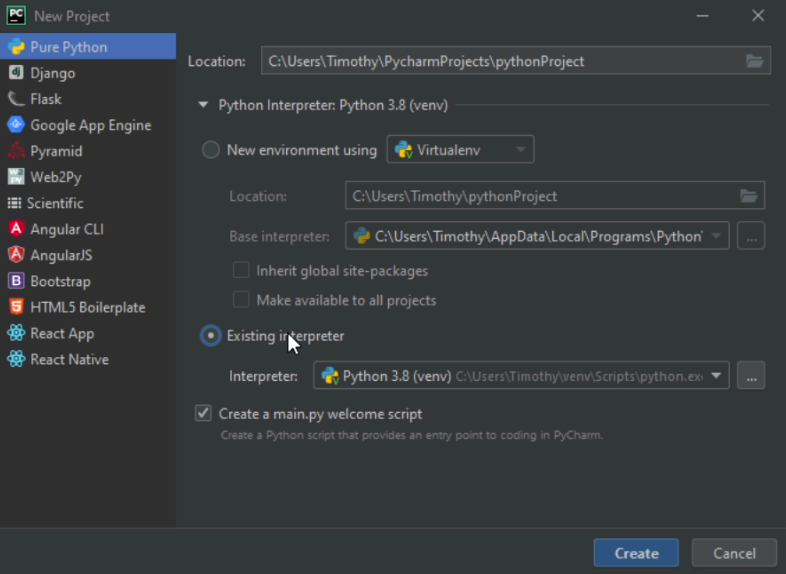Click the Python icon in Interpreter field
Viewport: 786px width, 574px height.
click(x=330, y=376)
